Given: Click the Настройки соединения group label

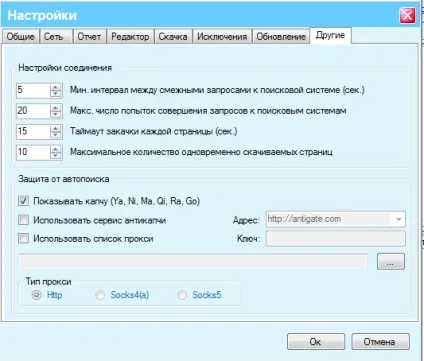Looking at the screenshot, I should tap(65, 68).
